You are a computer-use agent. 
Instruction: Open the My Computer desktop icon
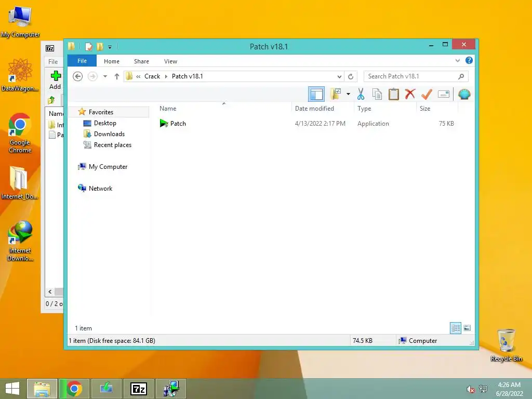click(20, 22)
